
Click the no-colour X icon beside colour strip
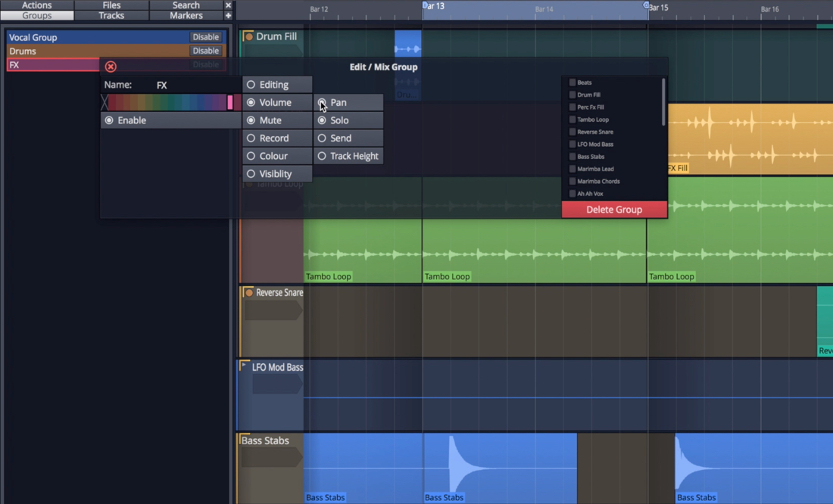[105, 102]
